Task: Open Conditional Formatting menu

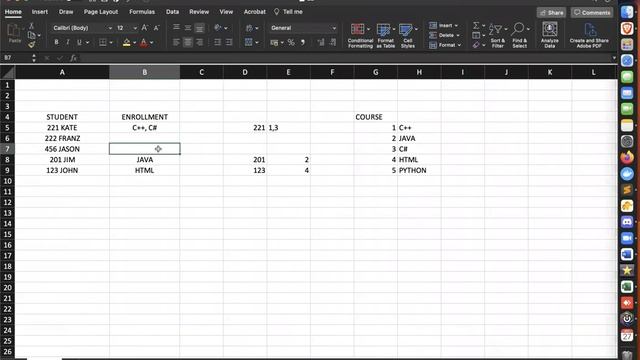Action: [360, 36]
